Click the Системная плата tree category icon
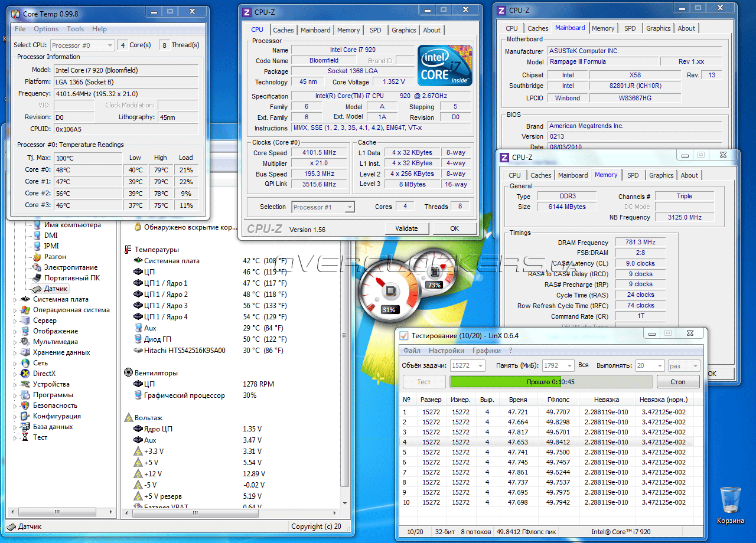 click(x=25, y=299)
